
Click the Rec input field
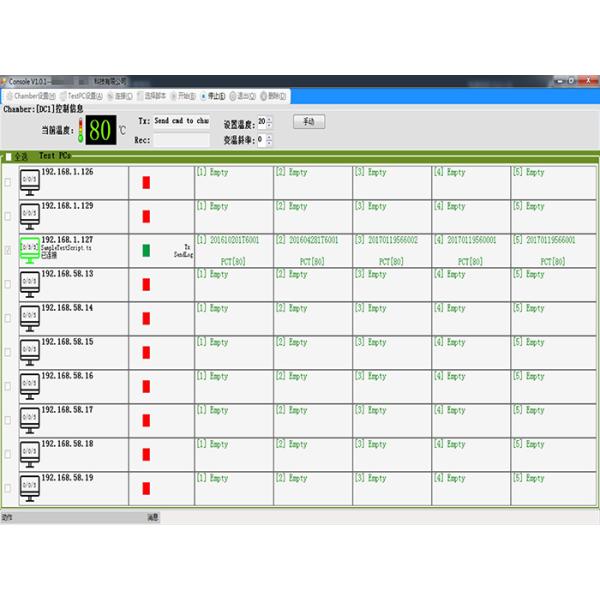(x=181, y=141)
